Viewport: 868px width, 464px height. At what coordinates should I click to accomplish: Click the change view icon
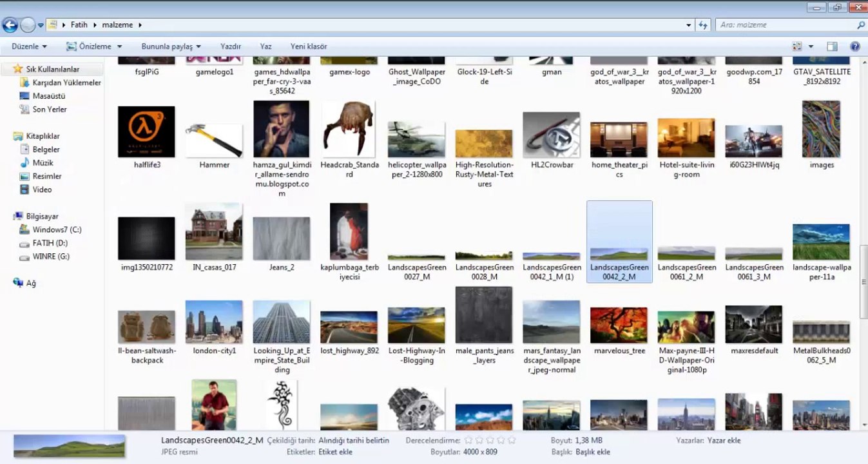(x=797, y=46)
